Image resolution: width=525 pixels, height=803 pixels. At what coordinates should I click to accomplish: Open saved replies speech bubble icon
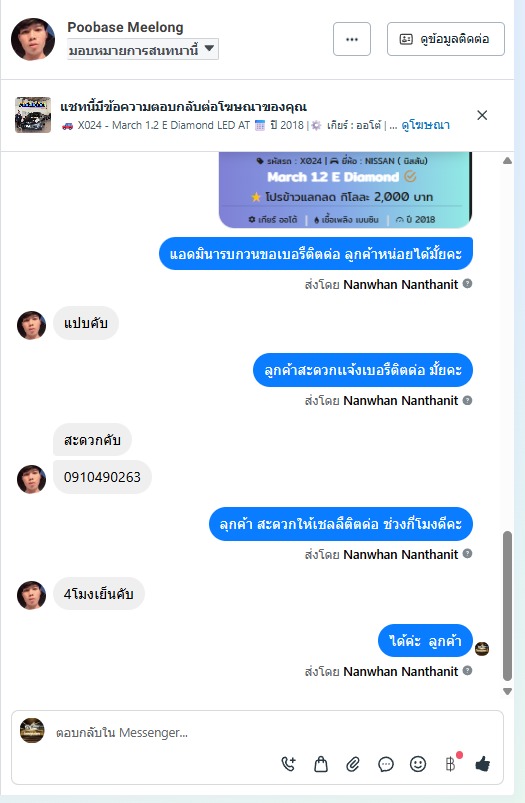tap(386, 764)
